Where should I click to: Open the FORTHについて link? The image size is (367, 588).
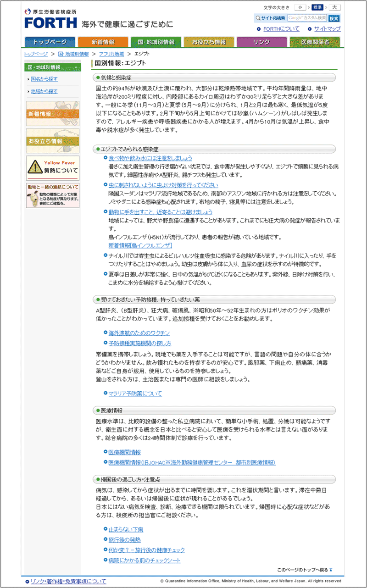[x=281, y=28]
